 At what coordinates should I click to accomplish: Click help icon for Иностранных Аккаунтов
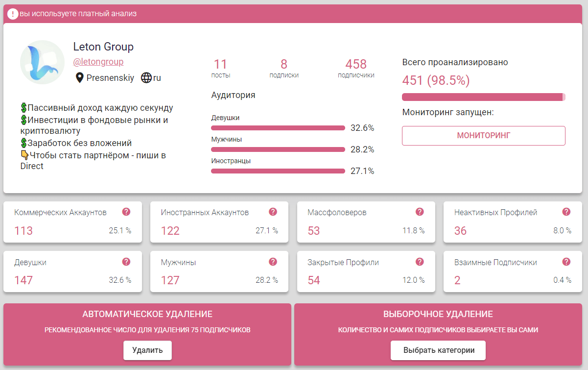point(273,212)
